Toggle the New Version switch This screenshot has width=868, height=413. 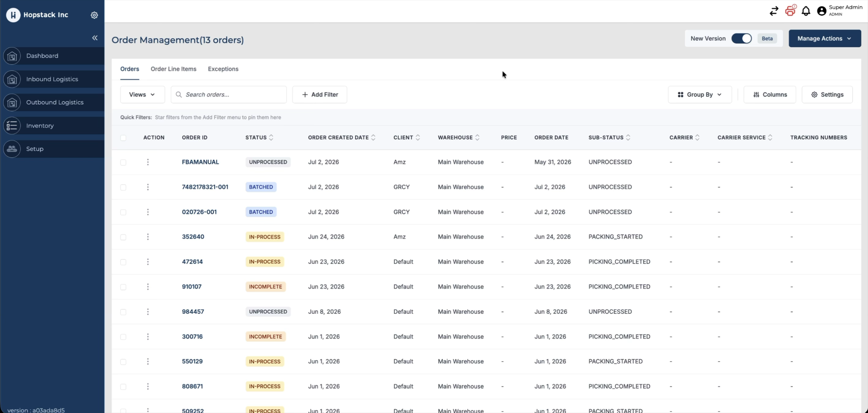pyautogui.click(x=741, y=38)
